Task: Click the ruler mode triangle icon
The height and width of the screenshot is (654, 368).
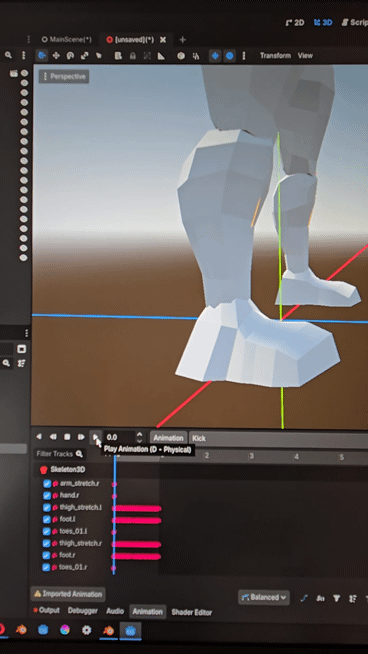Action: [161, 56]
